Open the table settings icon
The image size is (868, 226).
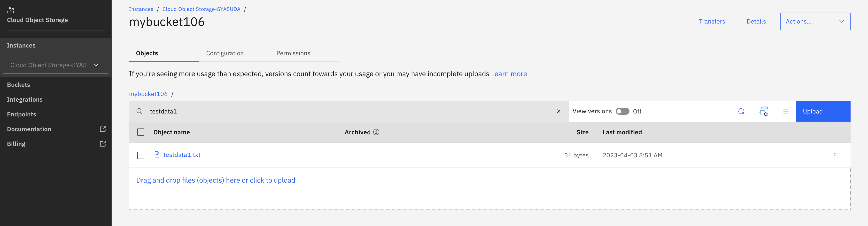(764, 111)
